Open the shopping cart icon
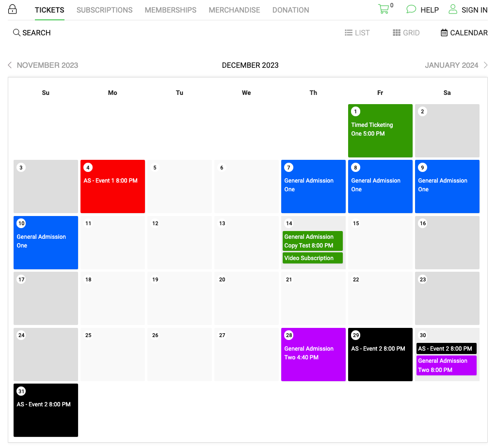Screen dimensions: 496x448 point(384,9)
